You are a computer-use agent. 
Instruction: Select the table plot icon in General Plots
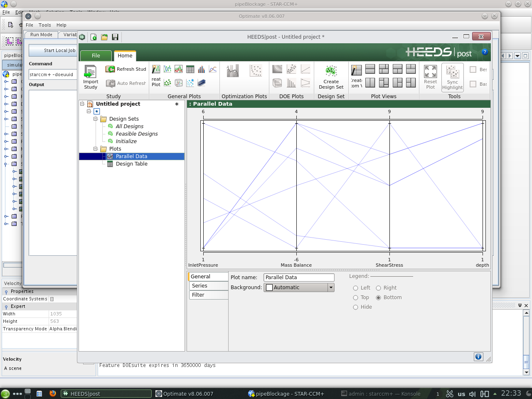click(x=190, y=69)
